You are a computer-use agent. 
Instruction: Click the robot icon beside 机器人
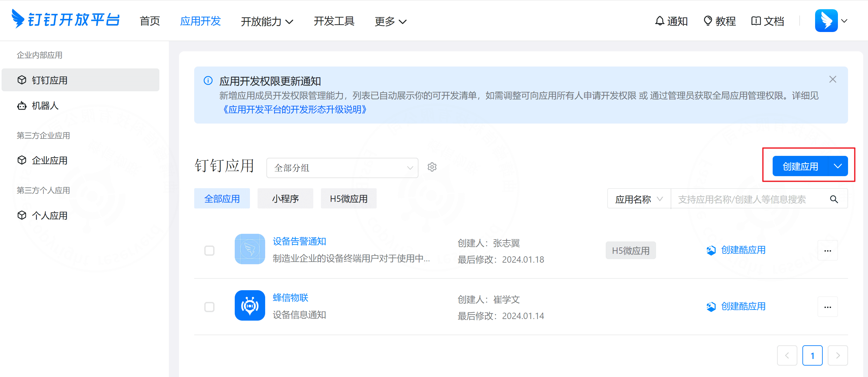point(22,105)
